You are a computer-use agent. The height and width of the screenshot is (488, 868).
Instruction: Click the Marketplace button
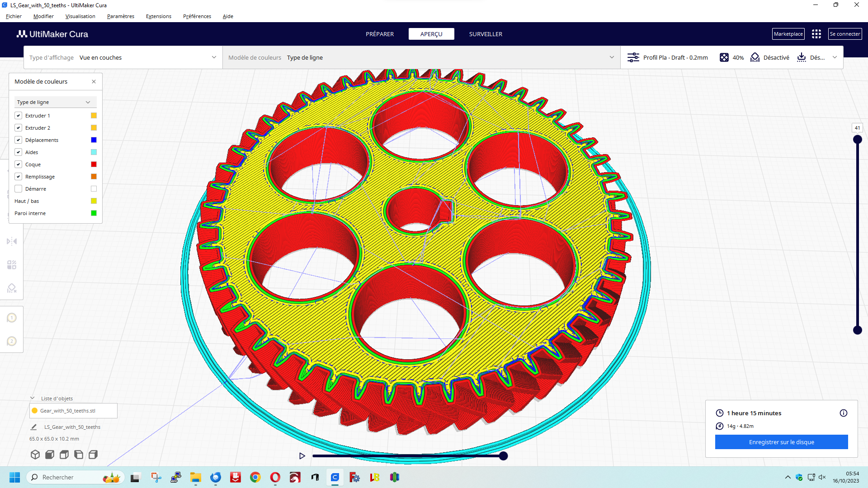pyautogui.click(x=788, y=34)
